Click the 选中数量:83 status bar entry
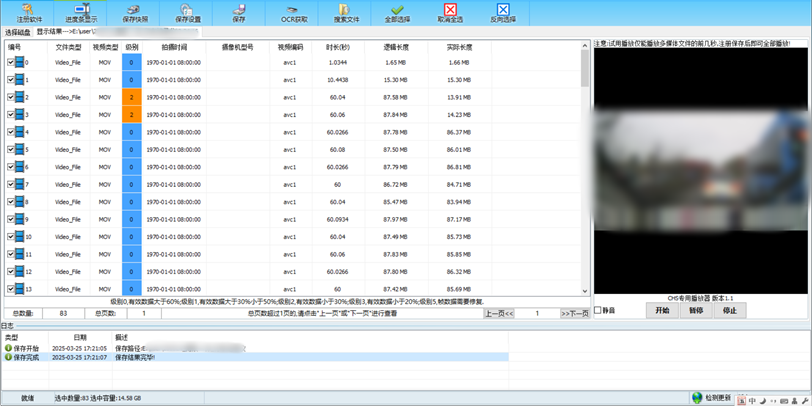Viewport: 812px width, 406px height. pyautogui.click(x=97, y=398)
